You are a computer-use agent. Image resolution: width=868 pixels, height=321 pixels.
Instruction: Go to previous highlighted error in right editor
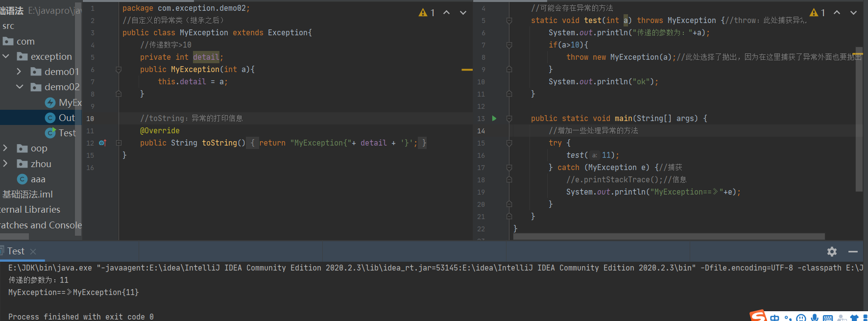pyautogui.click(x=837, y=13)
